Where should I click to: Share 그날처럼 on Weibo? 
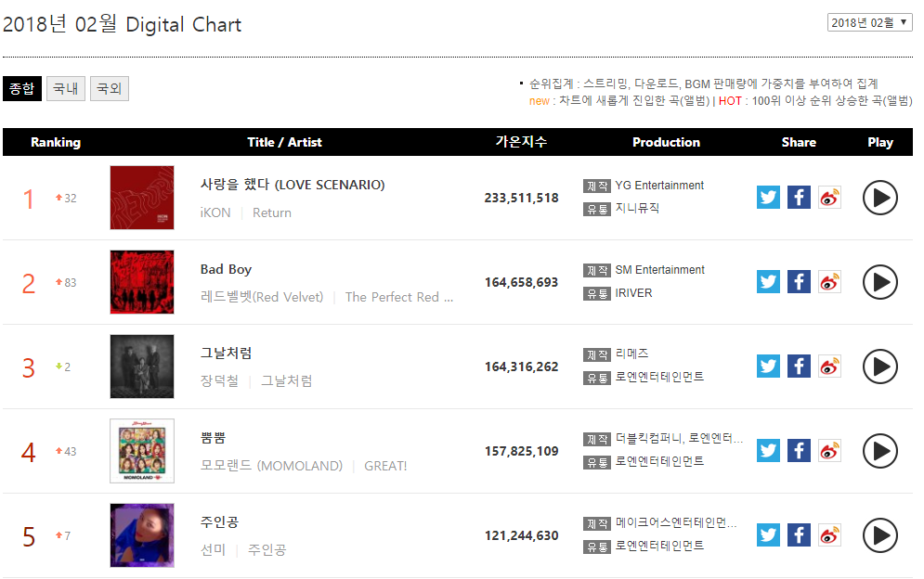pos(829,367)
